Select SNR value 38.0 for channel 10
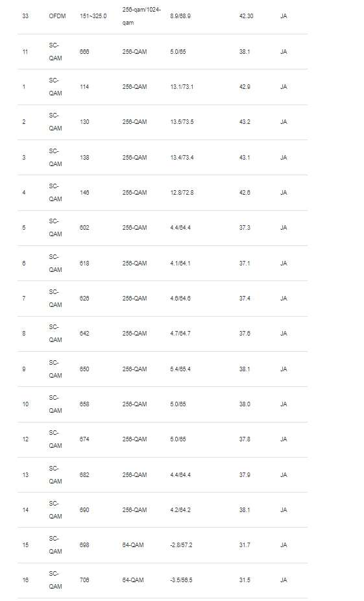 point(245,404)
